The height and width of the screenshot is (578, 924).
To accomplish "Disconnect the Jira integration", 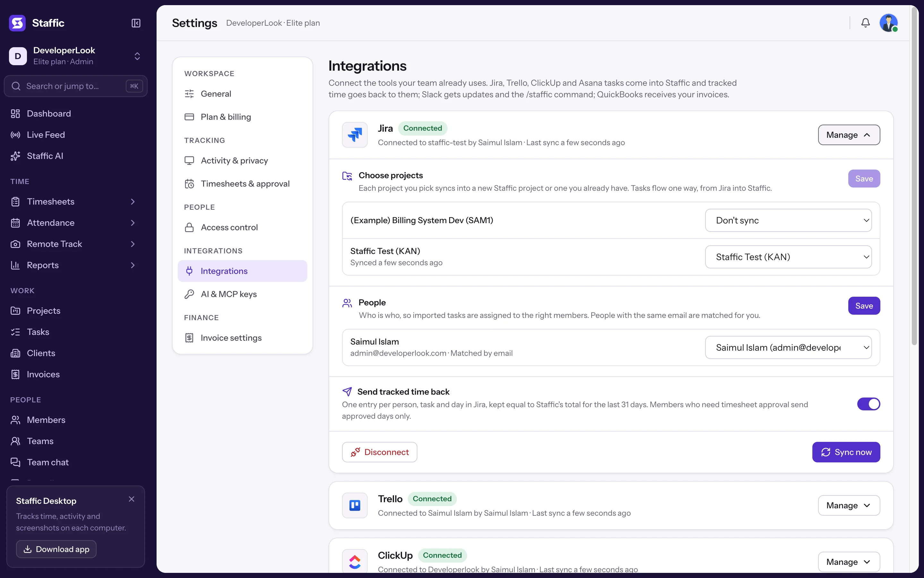I will point(379,452).
